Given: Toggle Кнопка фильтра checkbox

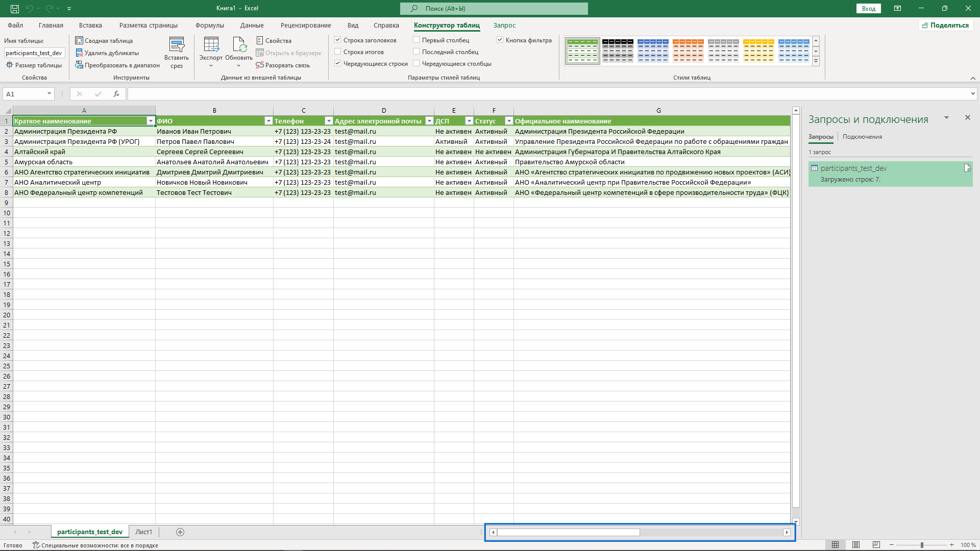Looking at the screenshot, I should 500,40.
